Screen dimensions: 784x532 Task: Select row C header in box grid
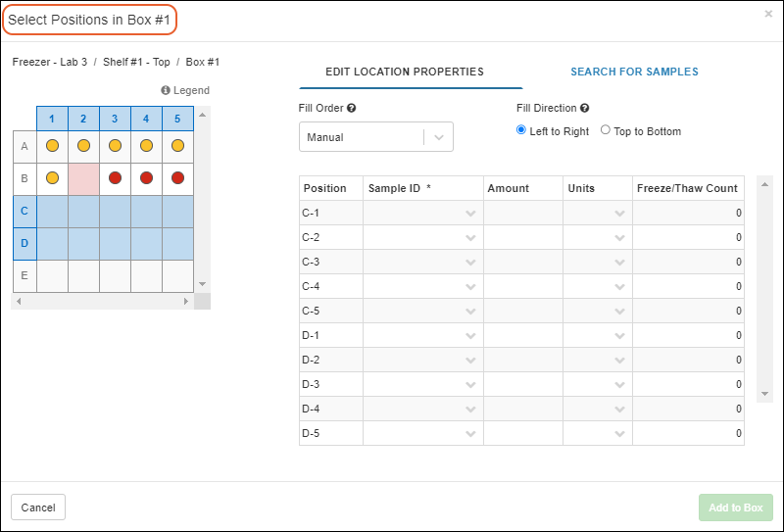[x=24, y=211]
